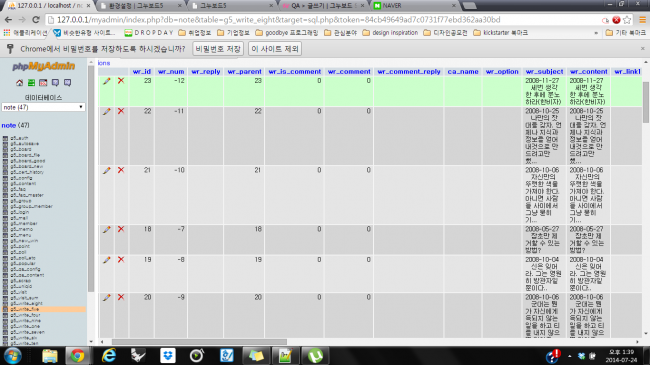
Task: Edit row with wr_id 23
Action: point(107,81)
